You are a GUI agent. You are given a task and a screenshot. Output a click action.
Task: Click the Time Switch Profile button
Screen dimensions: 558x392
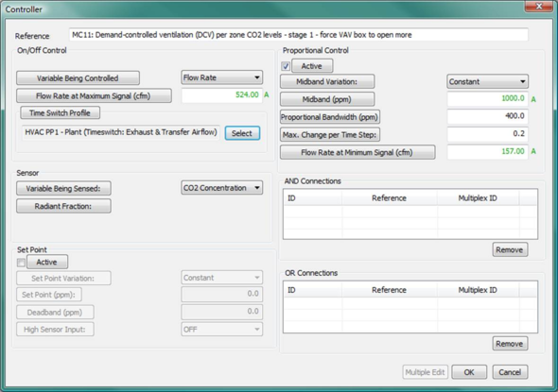pyautogui.click(x=60, y=113)
